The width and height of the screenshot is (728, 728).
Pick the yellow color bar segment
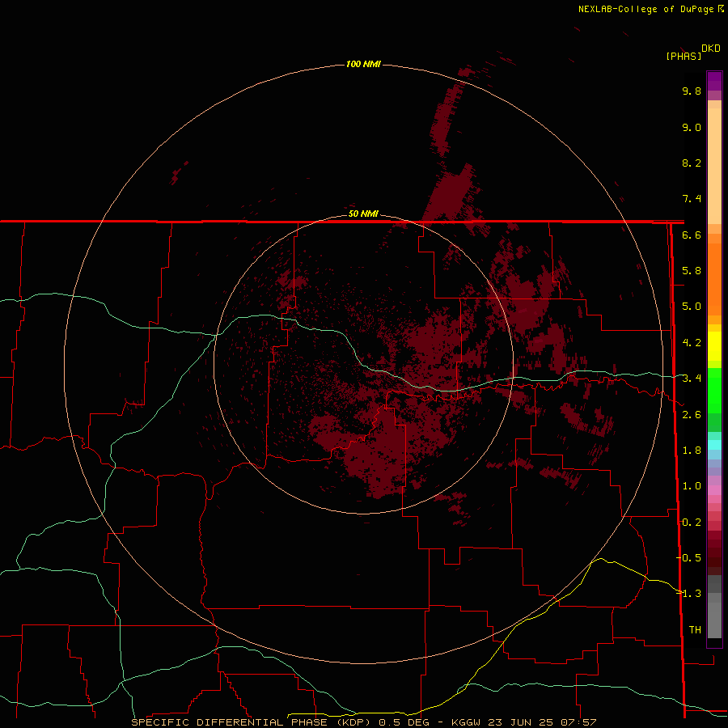(x=714, y=346)
